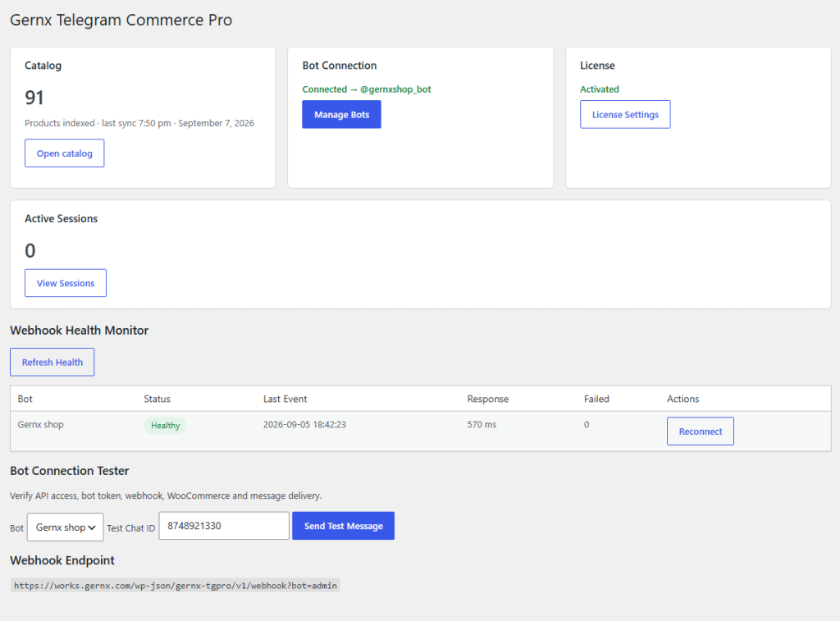This screenshot has width=840, height=621.
Task: Click the Activated license status
Action: [x=600, y=89]
